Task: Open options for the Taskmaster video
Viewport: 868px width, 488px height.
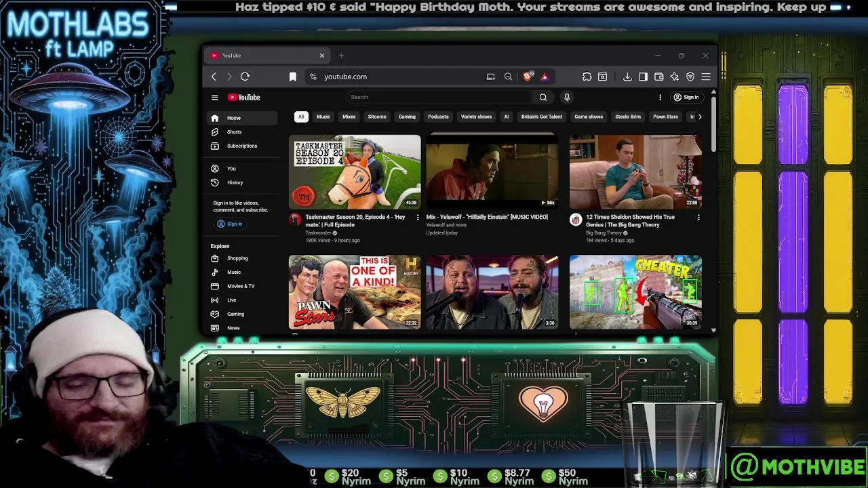Action: point(417,218)
